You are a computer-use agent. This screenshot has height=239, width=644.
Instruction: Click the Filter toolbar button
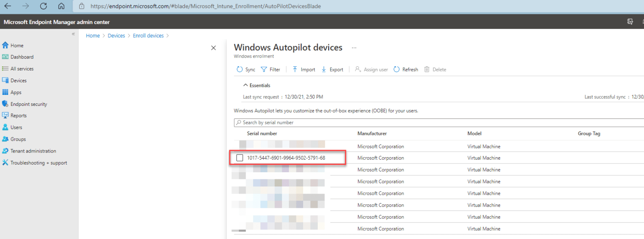(x=270, y=69)
